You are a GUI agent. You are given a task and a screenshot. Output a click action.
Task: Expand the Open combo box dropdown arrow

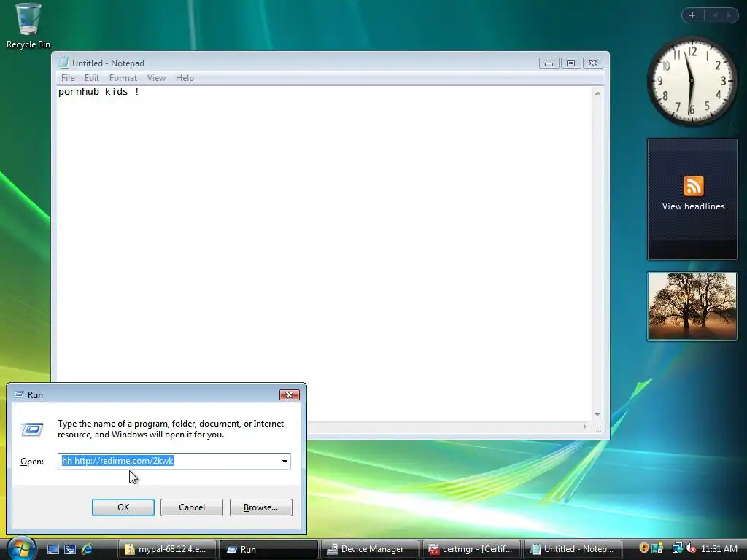point(285,461)
